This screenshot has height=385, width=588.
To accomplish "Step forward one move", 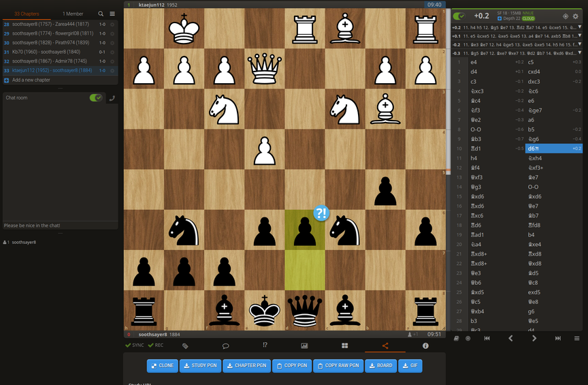I will [534, 339].
